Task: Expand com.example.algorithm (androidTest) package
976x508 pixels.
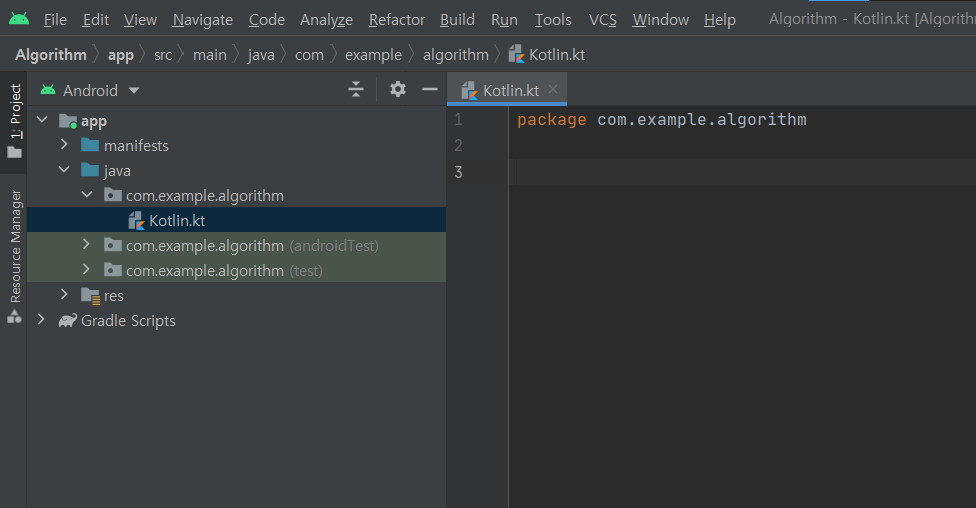Action: point(87,245)
